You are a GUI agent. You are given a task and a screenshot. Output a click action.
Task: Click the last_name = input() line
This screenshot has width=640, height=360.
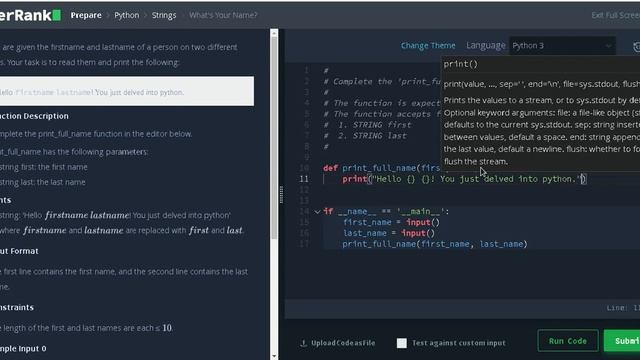click(x=389, y=233)
